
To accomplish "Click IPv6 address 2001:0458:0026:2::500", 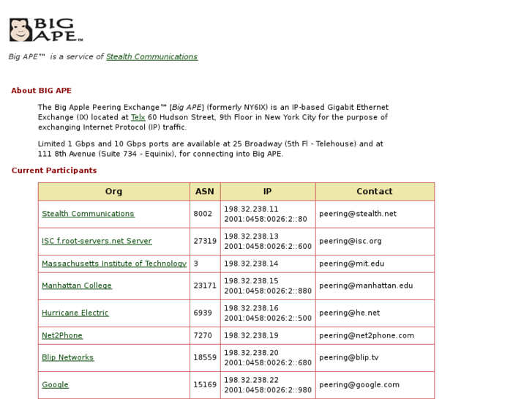I will coord(268,318).
